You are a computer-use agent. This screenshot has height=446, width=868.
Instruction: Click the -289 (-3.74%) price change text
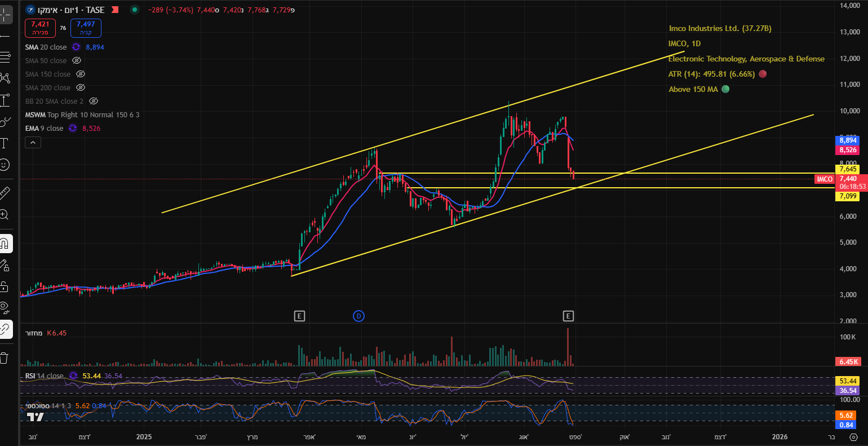pos(170,10)
